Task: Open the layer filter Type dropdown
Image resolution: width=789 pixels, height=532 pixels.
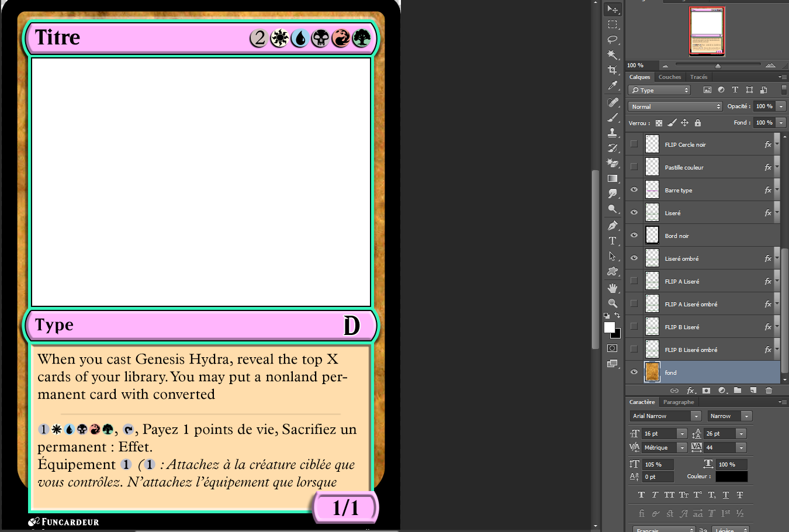Action: [659, 90]
